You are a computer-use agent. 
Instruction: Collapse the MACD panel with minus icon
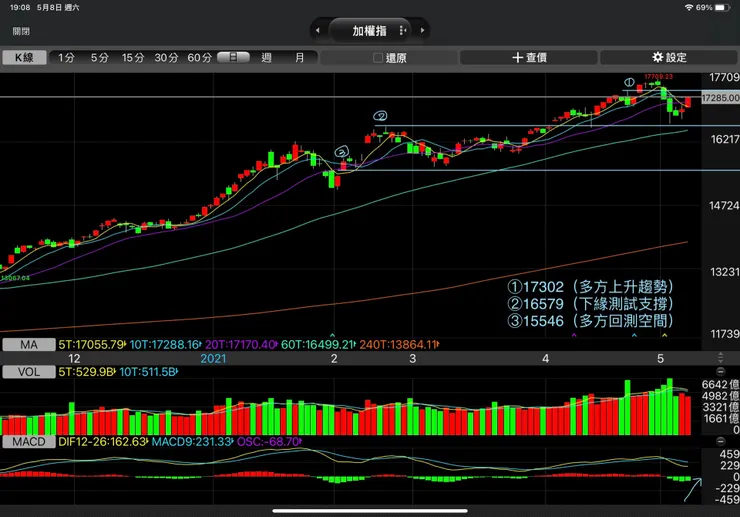(721, 441)
